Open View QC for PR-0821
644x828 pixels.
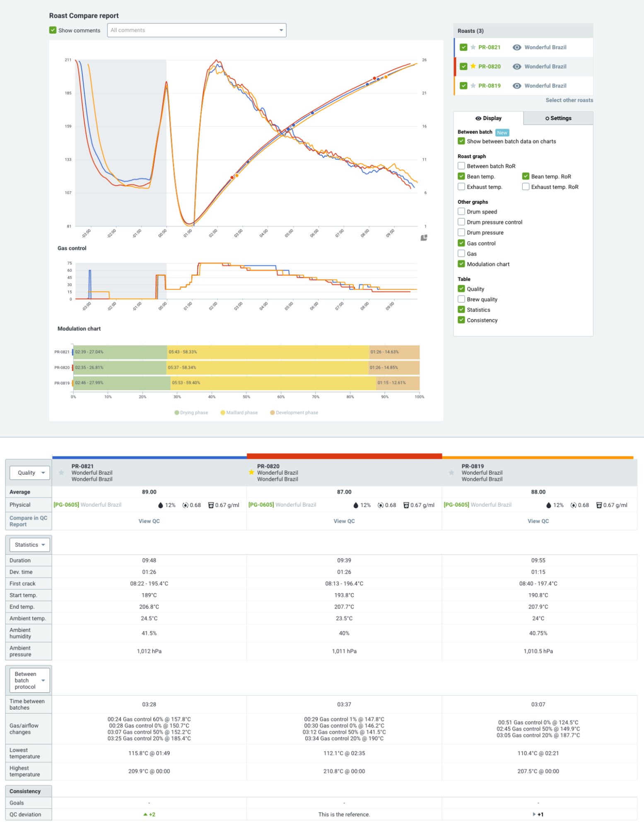coord(149,521)
